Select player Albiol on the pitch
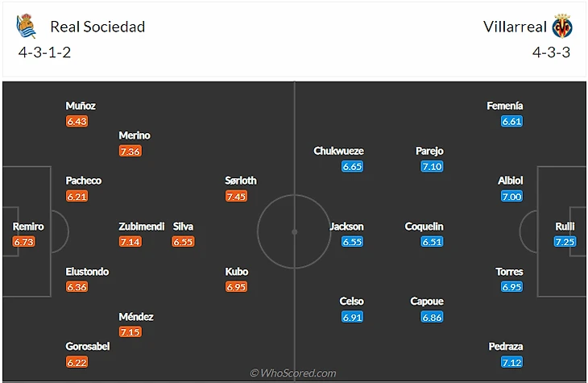 [511, 181]
